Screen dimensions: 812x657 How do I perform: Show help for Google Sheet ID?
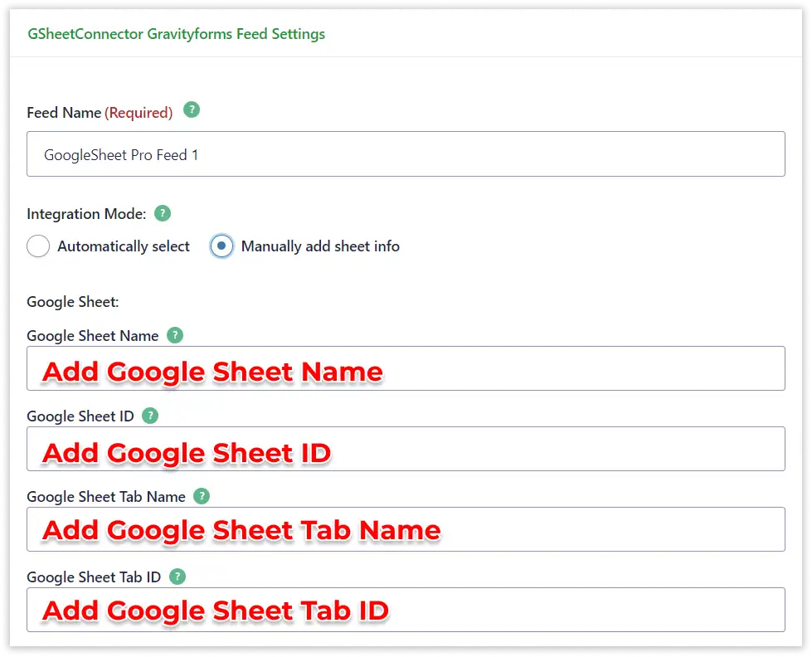click(149, 416)
